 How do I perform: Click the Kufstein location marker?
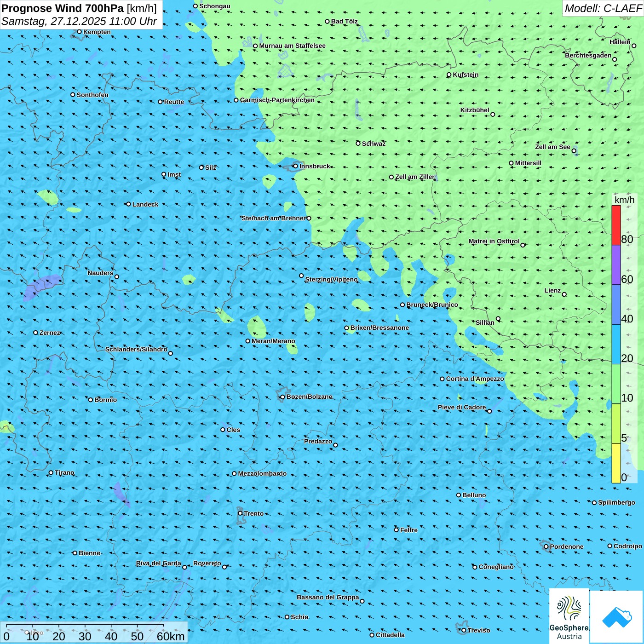pos(449,75)
